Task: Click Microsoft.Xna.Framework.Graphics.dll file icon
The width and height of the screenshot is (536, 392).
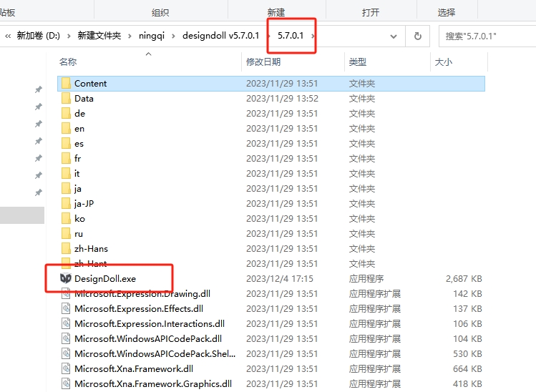Action: [66, 384]
